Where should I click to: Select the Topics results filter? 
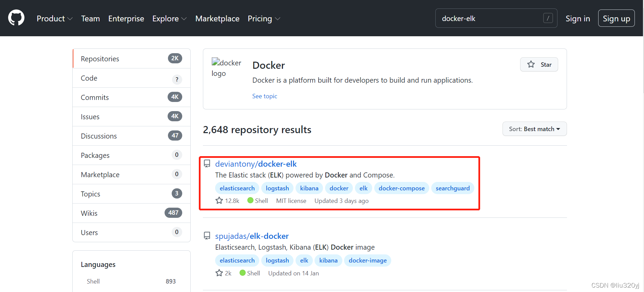click(x=132, y=194)
